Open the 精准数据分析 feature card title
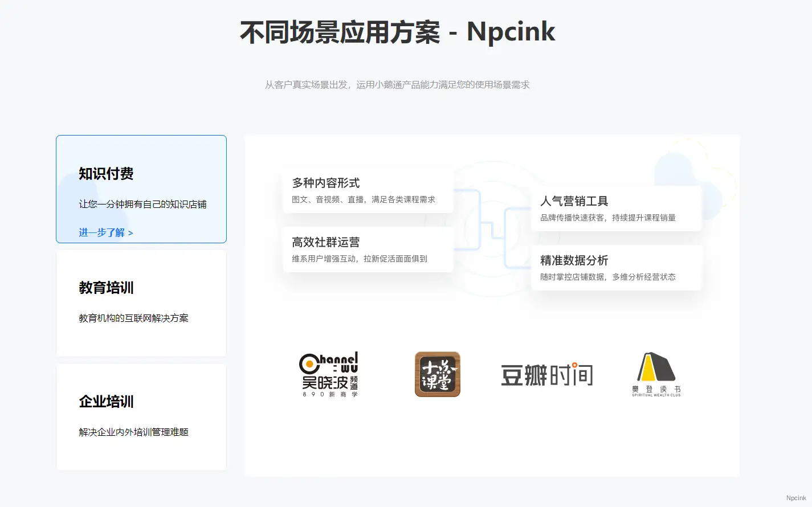Screen dimensions: 812x507 tap(574, 260)
